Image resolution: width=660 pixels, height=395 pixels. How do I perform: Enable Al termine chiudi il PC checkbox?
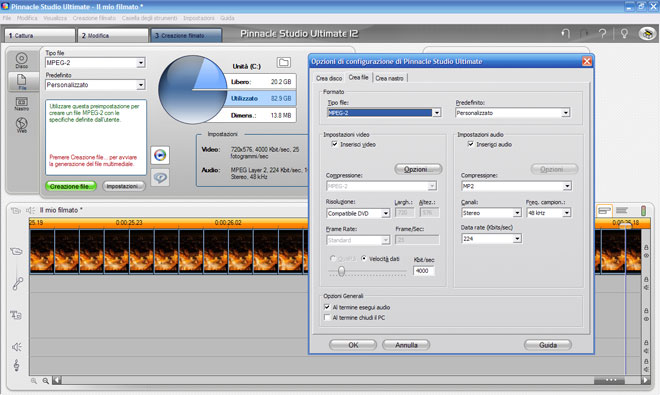(x=327, y=317)
